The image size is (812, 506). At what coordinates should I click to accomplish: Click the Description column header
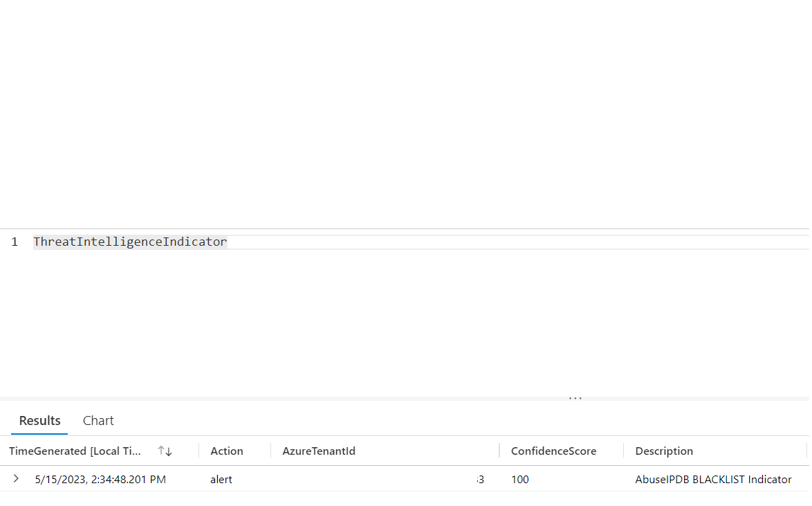point(664,451)
